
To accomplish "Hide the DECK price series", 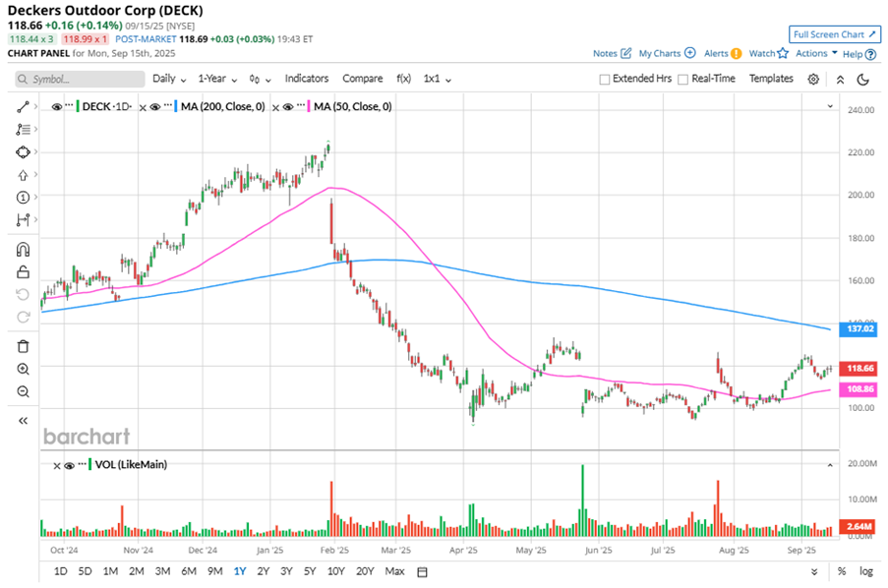I will coord(57,106).
